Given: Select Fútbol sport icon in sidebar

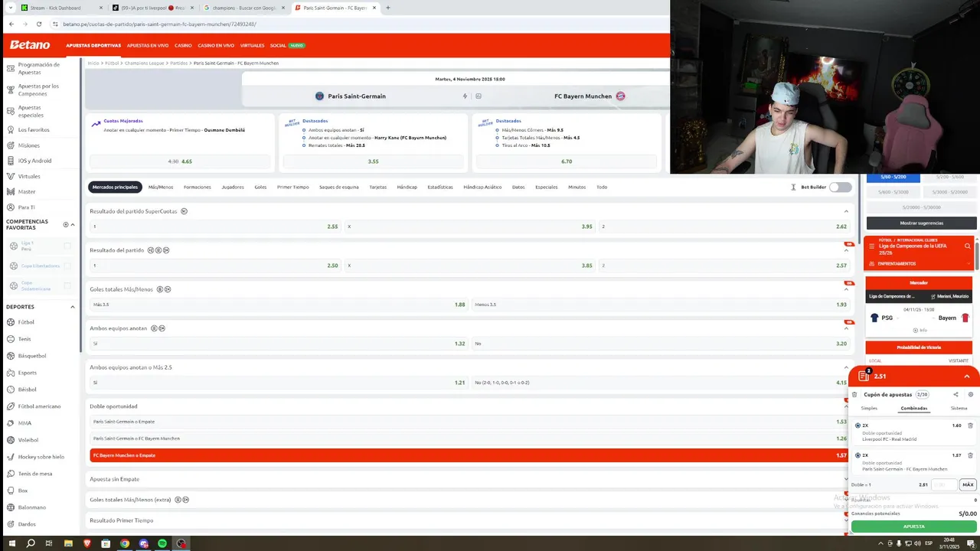Looking at the screenshot, I should (11, 322).
